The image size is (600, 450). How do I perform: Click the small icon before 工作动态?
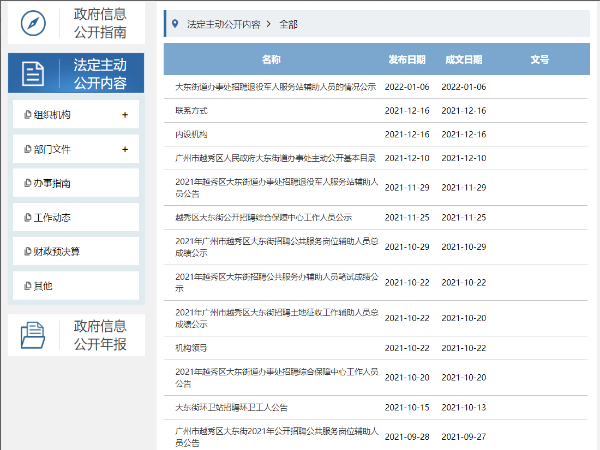[27, 217]
